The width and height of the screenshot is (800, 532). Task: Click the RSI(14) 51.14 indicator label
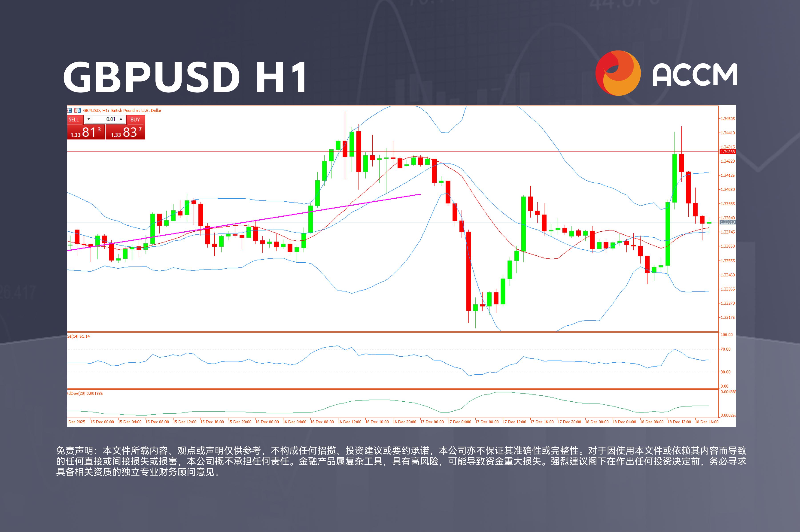point(79,336)
